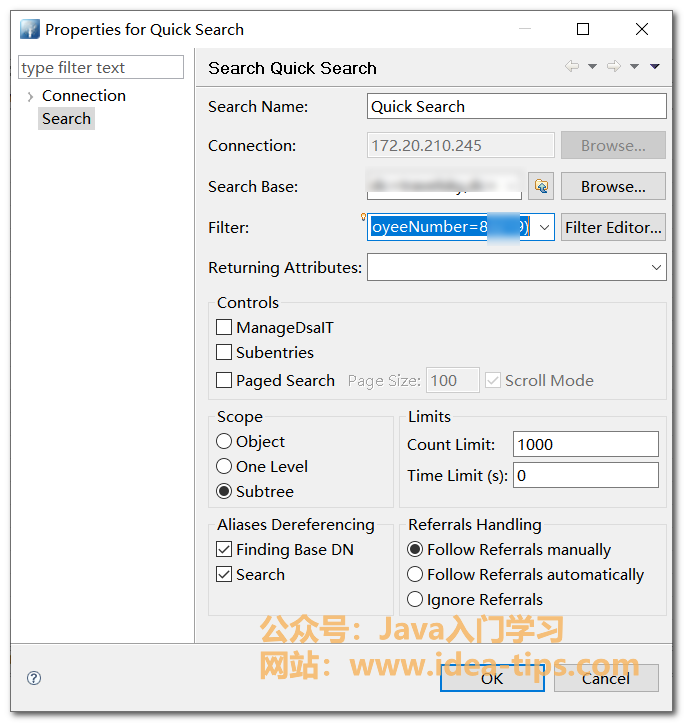The image size is (684, 723).
Task: Click the back navigation arrow icon
Action: [572, 66]
